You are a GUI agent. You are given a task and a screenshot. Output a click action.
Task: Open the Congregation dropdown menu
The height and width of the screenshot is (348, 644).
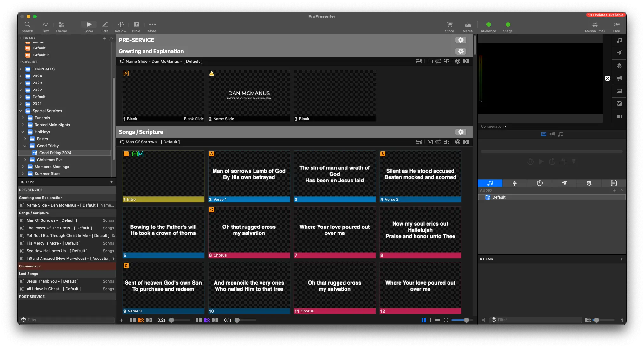[x=493, y=126]
